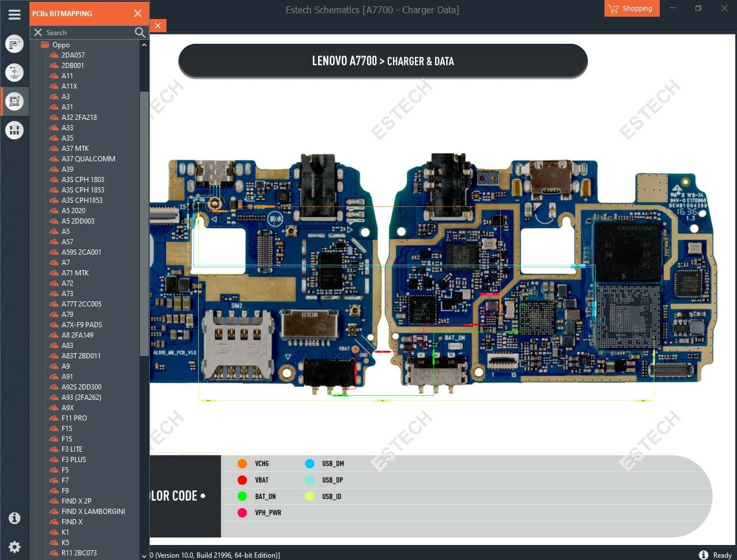
Task: Open settings via the gear icon
Action: point(14,547)
